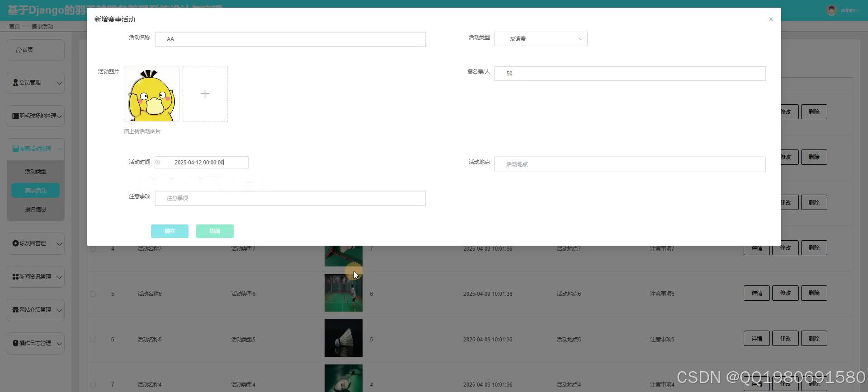This screenshot has width=868, height=392.
Task: Expand the 操作日志管理 sidebar menu
Action: click(36, 344)
